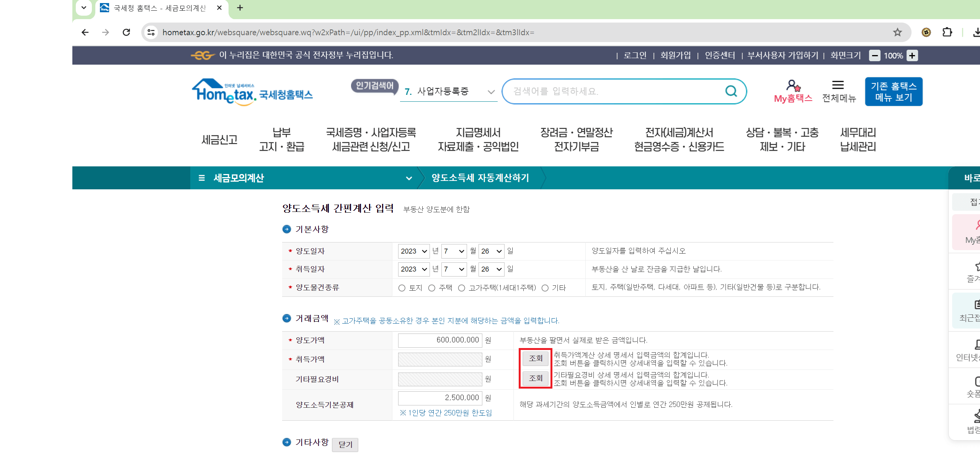The image size is (980, 454).
Task: Click the zoom-out minus icon
Action: (x=874, y=55)
